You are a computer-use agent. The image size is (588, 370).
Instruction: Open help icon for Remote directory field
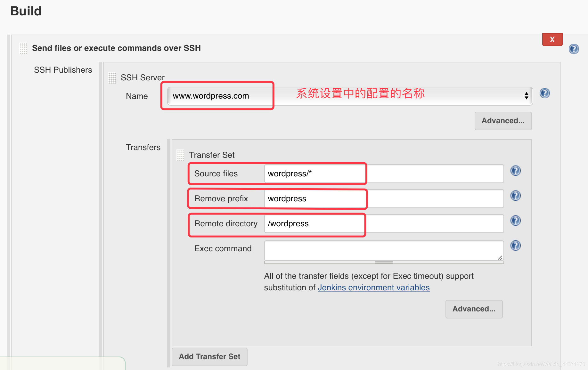(x=515, y=221)
